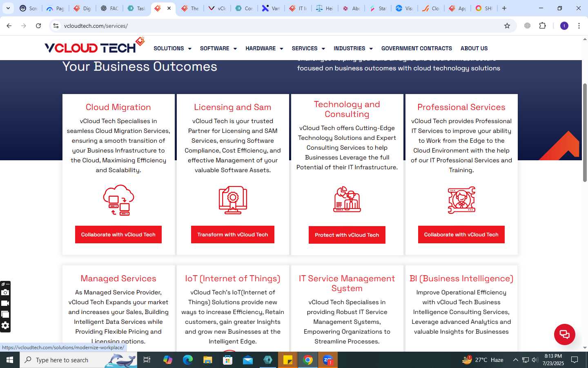This screenshot has height=368, width=588.
Task: Click Protect with vCloud Tech button
Action: pos(347,235)
